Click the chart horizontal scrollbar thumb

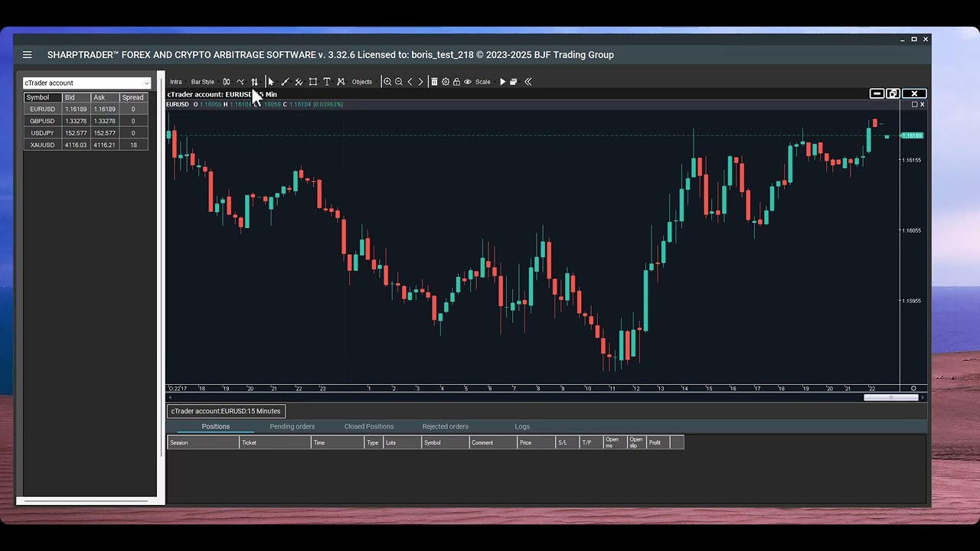coord(890,397)
